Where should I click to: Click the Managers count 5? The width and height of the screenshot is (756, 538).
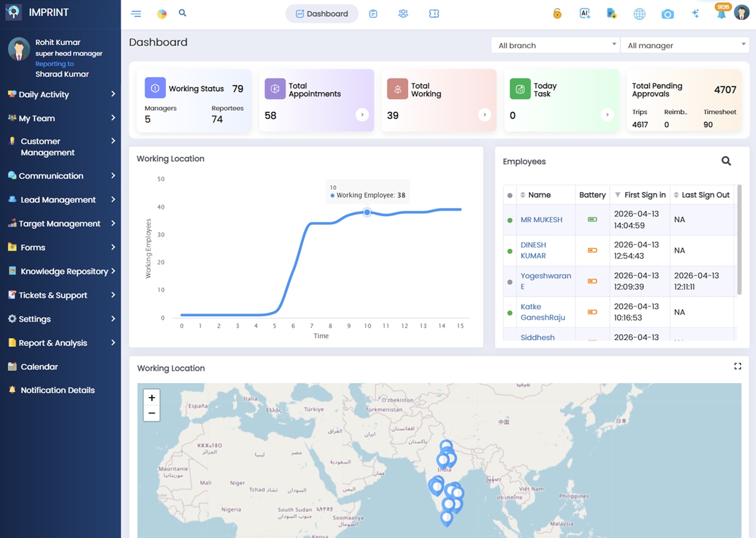click(x=148, y=119)
